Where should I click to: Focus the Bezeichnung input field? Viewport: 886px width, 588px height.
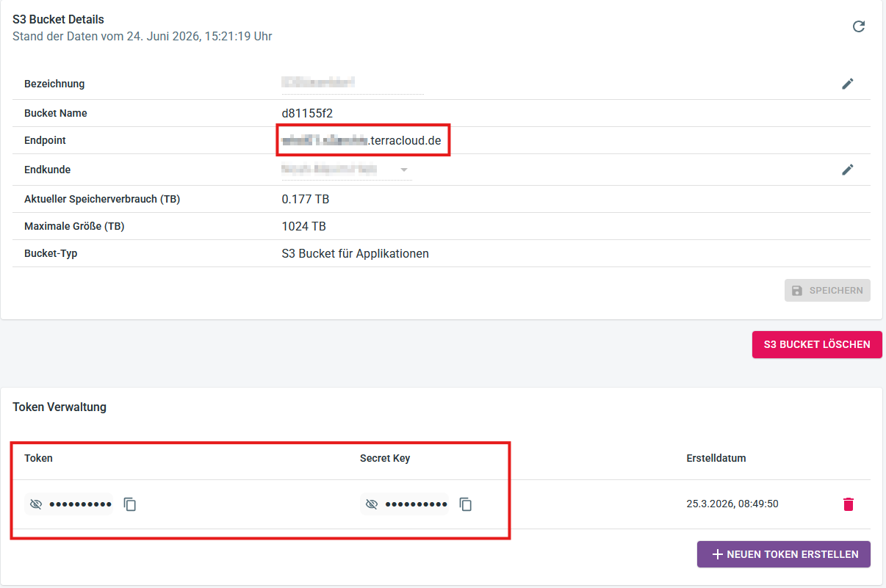pyautogui.click(x=353, y=84)
